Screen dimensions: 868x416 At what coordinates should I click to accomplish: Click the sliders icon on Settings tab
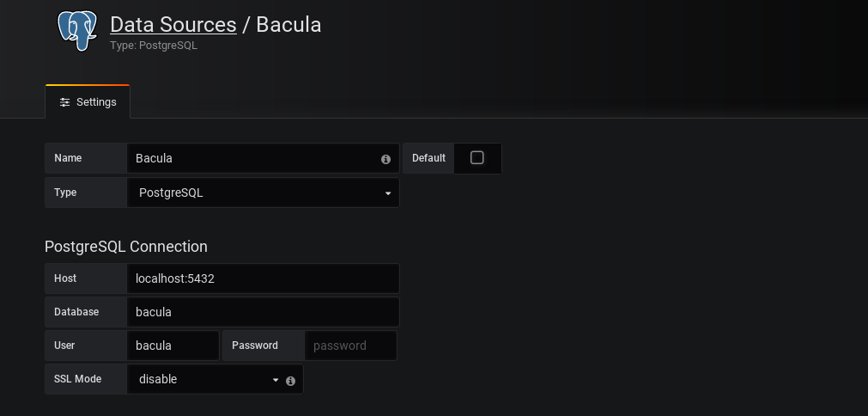pyautogui.click(x=64, y=102)
